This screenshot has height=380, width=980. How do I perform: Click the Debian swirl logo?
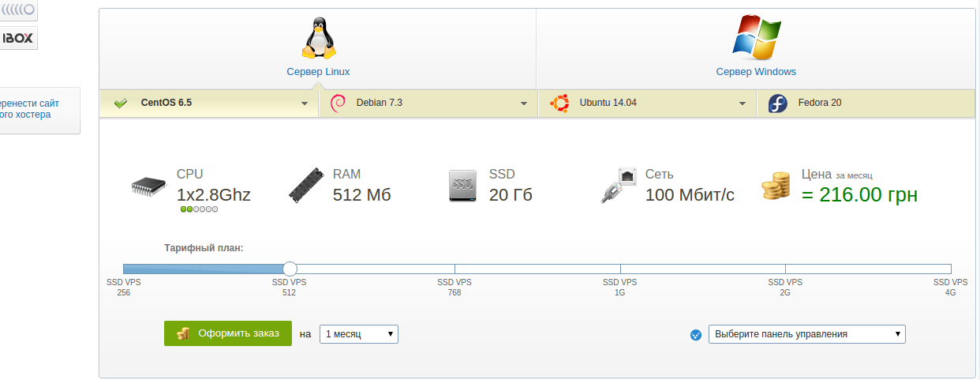tap(338, 103)
